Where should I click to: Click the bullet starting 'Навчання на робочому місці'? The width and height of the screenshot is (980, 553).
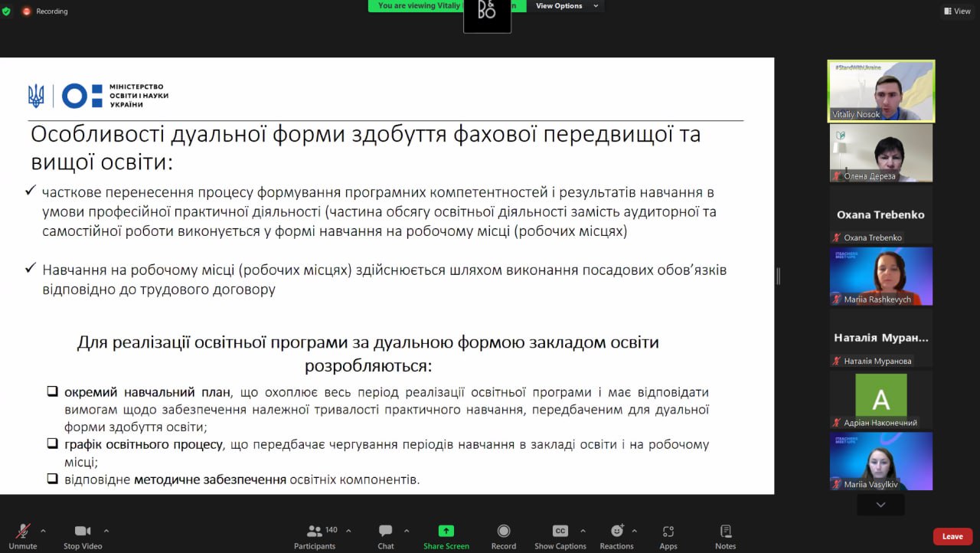pyautogui.click(x=384, y=280)
